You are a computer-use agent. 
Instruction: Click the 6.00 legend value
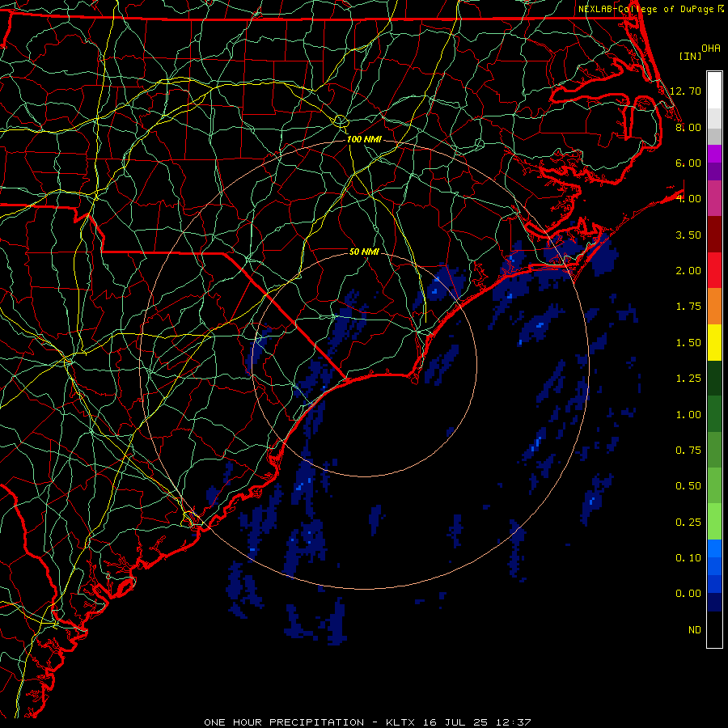(x=688, y=163)
